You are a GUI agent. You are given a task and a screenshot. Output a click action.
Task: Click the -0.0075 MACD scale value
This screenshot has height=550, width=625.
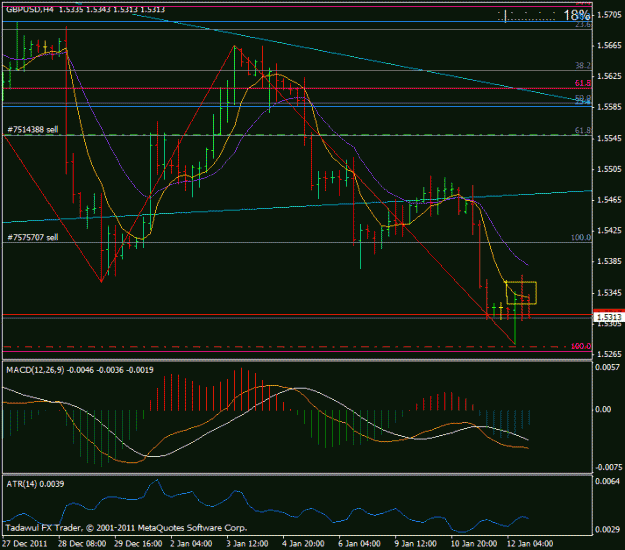click(608, 467)
